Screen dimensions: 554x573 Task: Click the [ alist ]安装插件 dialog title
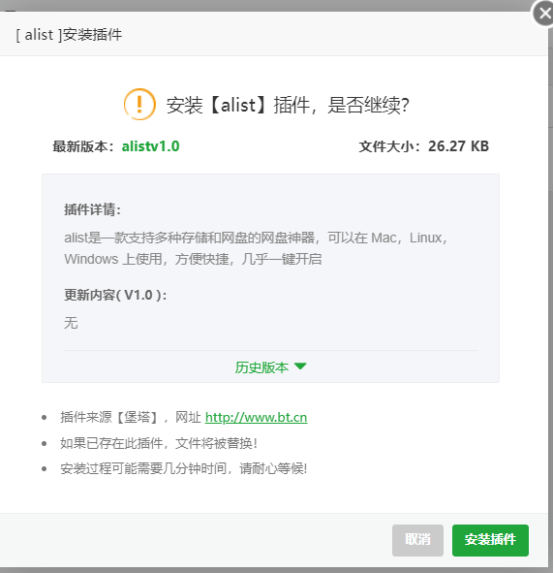[x=69, y=35]
